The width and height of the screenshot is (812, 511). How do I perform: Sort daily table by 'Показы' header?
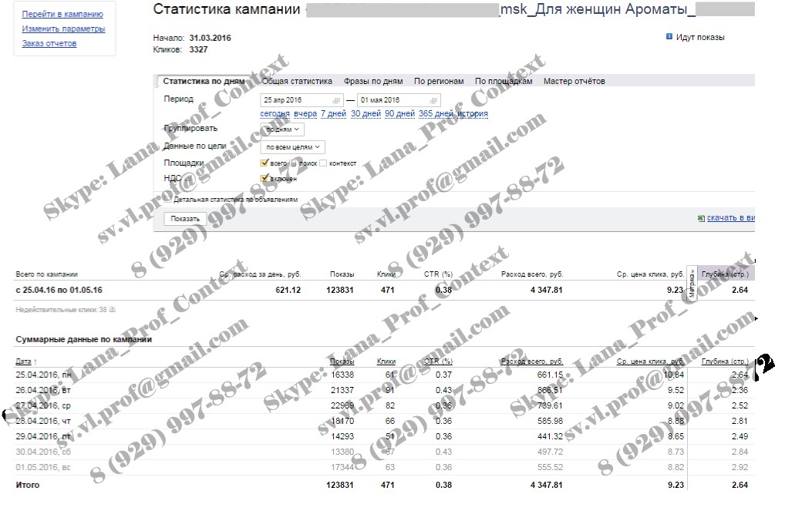click(342, 361)
